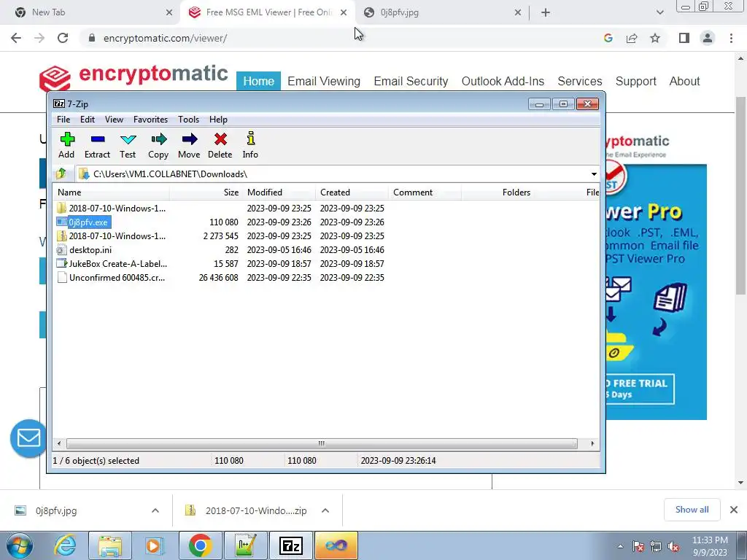Click the horizontal scrollbar right arrow

pyautogui.click(x=592, y=443)
